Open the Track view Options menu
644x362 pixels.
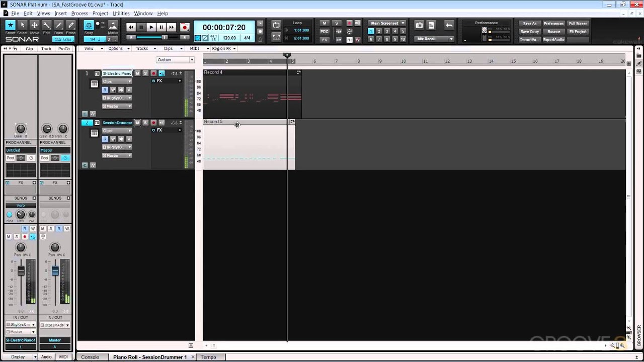click(x=118, y=48)
